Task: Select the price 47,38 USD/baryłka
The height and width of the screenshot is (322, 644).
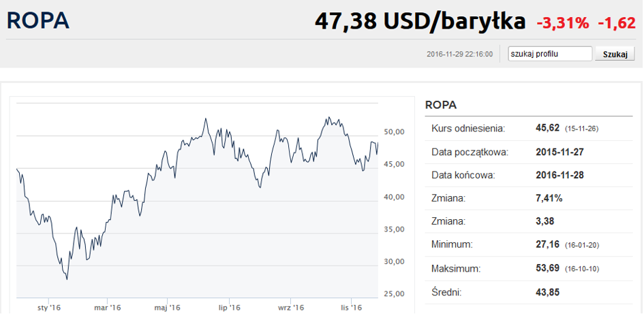Action: (x=420, y=21)
